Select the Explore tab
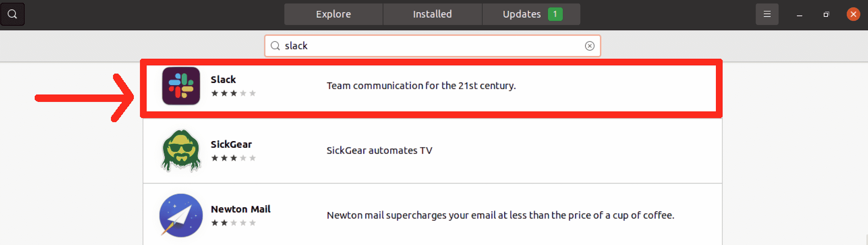Image resolution: width=868 pixels, height=245 pixels. tap(333, 14)
